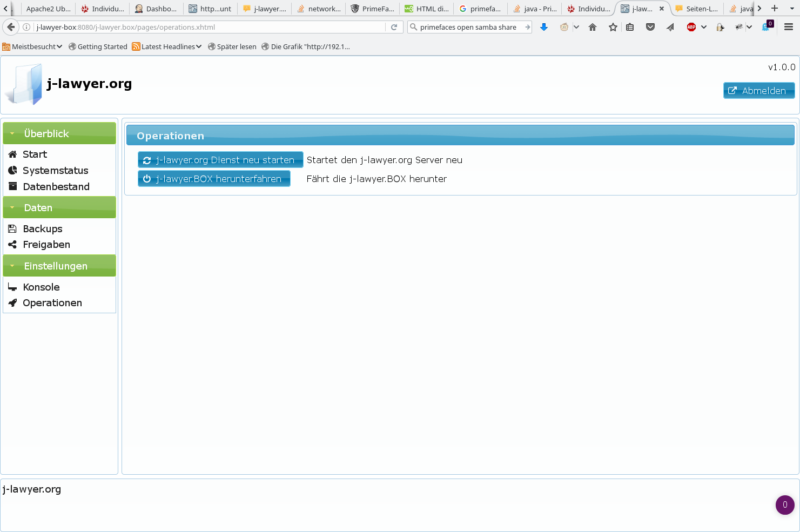
Task: Click the purple 0 counter badge
Action: pos(785,505)
